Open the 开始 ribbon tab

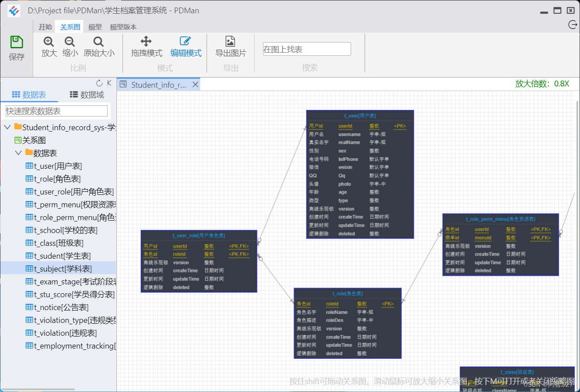click(45, 27)
